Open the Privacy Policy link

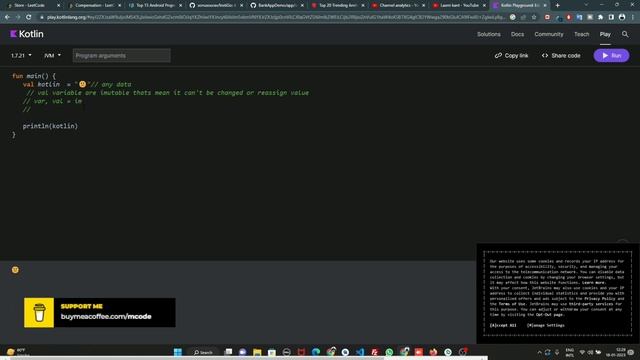(600, 298)
